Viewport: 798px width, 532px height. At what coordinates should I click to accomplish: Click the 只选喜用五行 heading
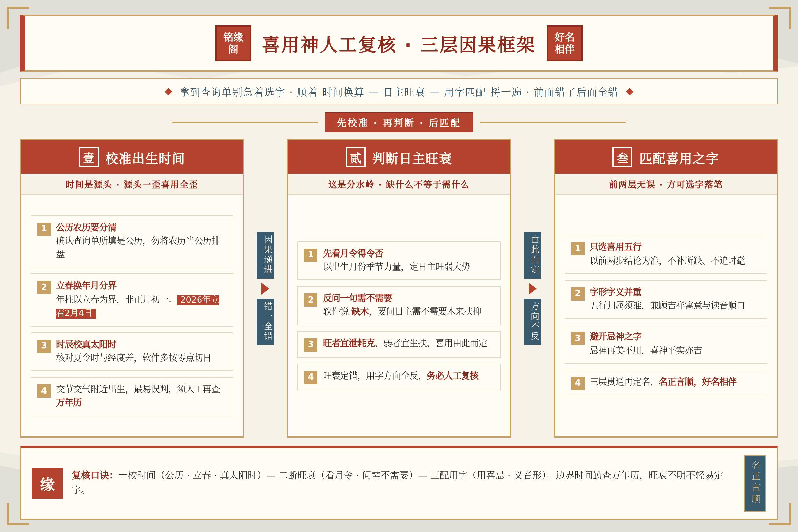pos(615,247)
